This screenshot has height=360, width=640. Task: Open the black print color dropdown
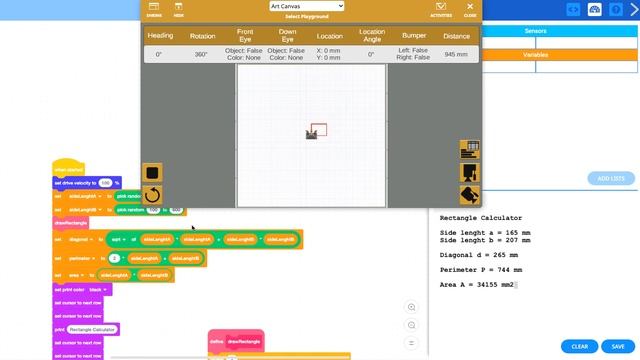(x=98, y=290)
